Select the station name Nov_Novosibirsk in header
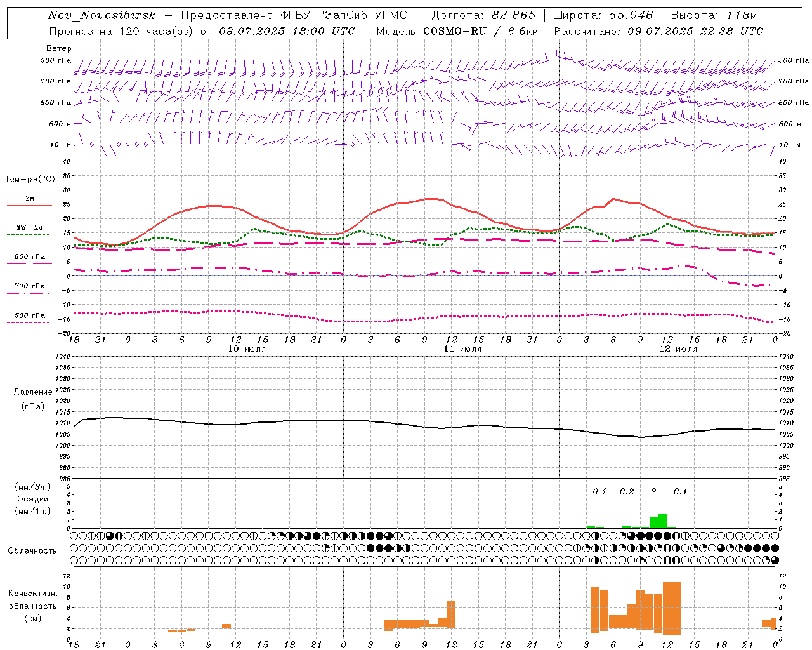Image resolution: width=812 pixels, height=650 pixels. tap(102, 15)
